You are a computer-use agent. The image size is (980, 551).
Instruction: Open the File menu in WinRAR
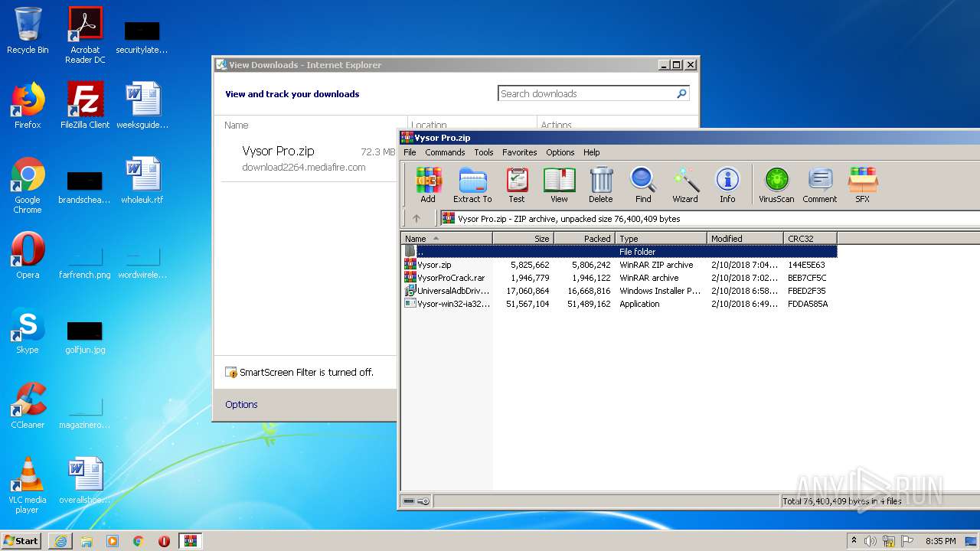point(410,152)
